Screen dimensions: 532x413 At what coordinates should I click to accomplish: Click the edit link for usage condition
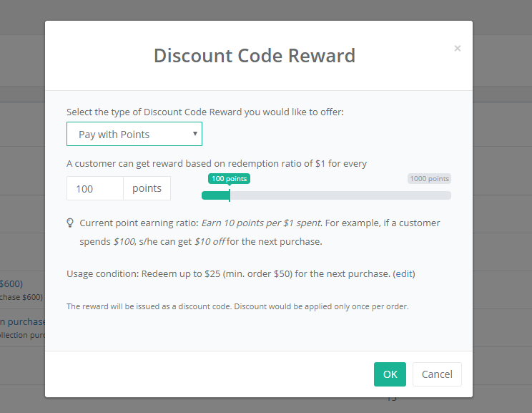[x=404, y=273]
